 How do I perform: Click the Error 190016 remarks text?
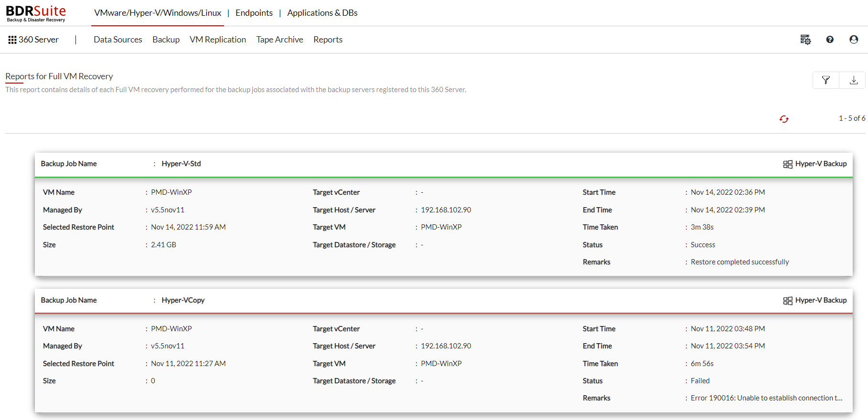(766, 398)
